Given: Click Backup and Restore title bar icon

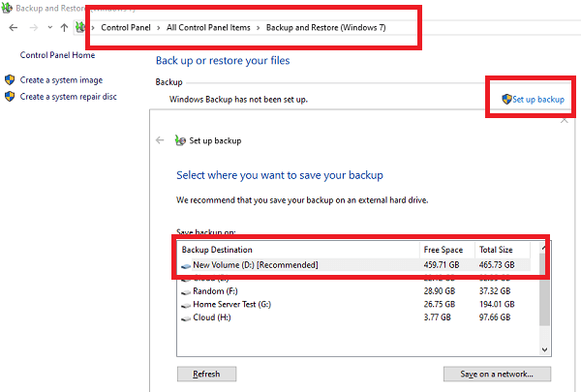Looking at the screenshot, I should [x=7, y=8].
